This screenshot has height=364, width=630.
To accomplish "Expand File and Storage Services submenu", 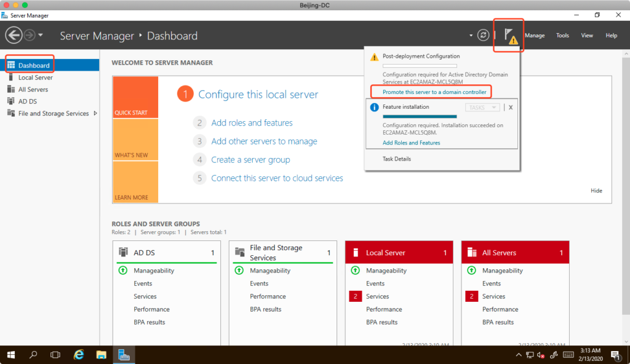I will coord(95,113).
